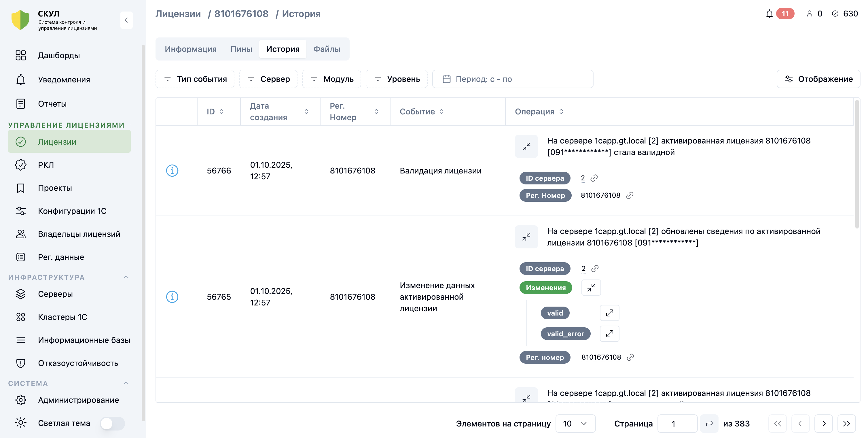Expand the valid_error change details
This screenshot has width=868, height=438.
click(610, 334)
